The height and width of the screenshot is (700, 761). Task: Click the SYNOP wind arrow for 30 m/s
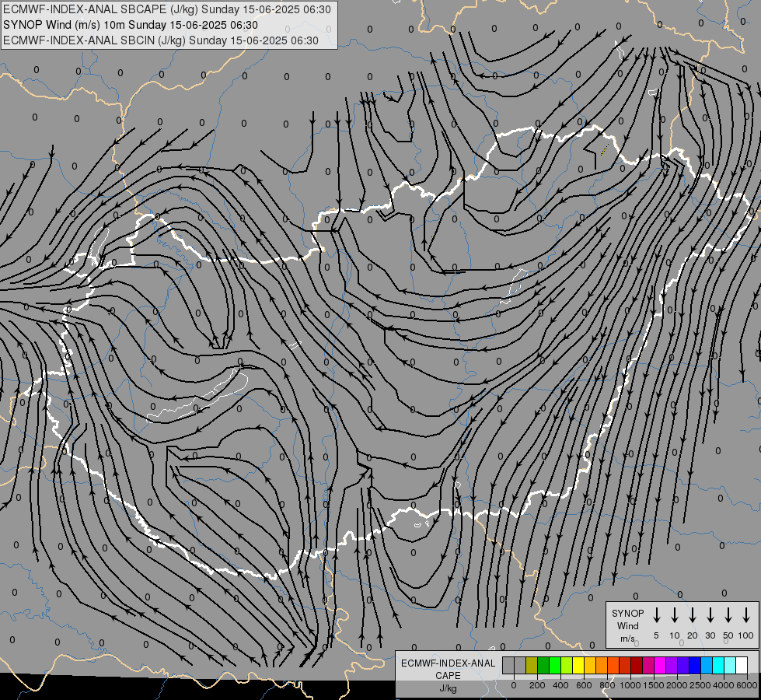click(x=710, y=615)
